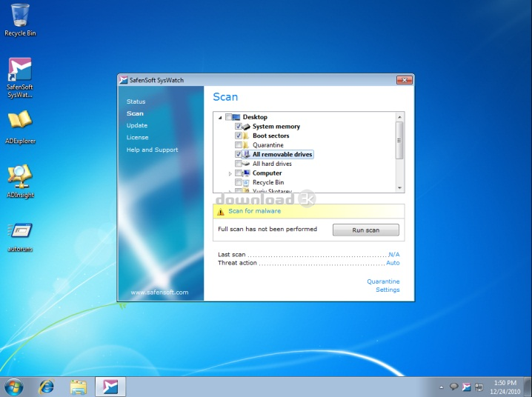Click SysWatch icon in the taskbar
532x397 pixels.
coord(110,387)
